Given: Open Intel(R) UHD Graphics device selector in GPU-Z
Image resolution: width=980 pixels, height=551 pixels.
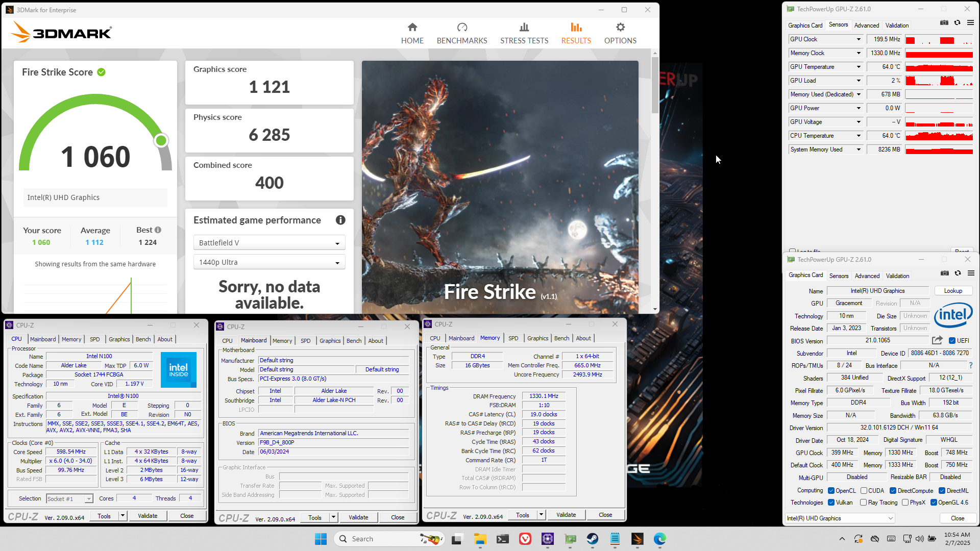Looking at the screenshot, I should click(840, 518).
